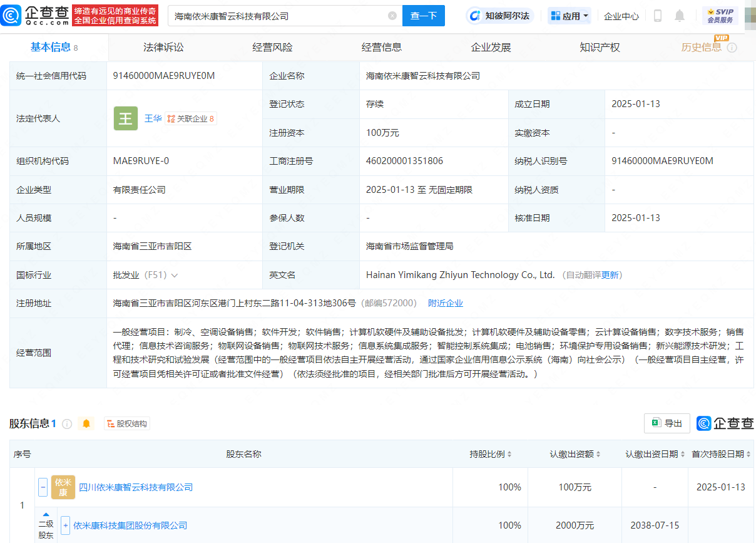Click the bell icon beside 股东信息
The image size is (756, 543).
[x=86, y=423]
